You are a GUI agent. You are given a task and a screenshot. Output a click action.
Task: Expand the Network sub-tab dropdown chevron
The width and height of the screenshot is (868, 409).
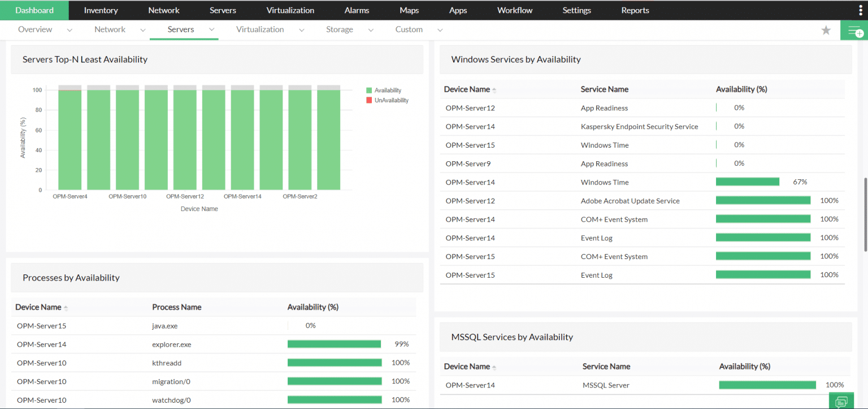point(143,30)
